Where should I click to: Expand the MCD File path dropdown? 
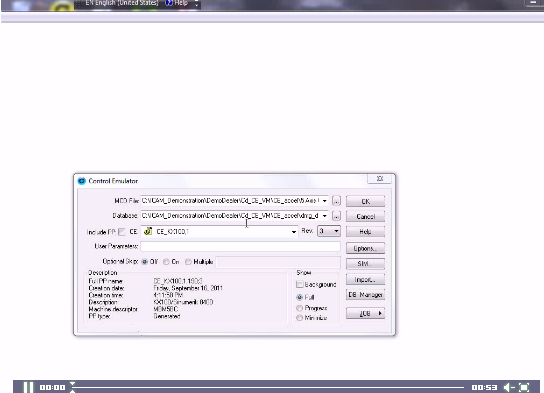click(324, 201)
